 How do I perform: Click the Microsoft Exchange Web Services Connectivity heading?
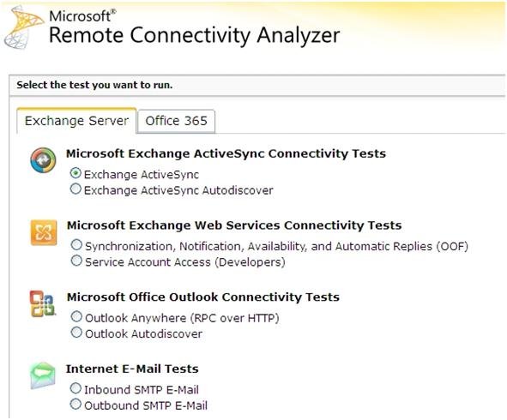(234, 225)
